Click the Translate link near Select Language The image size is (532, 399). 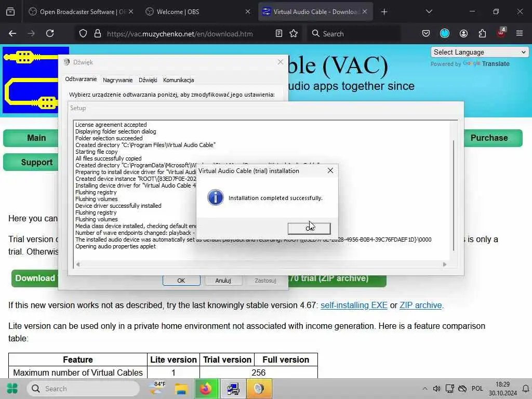click(x=496, y=64)
